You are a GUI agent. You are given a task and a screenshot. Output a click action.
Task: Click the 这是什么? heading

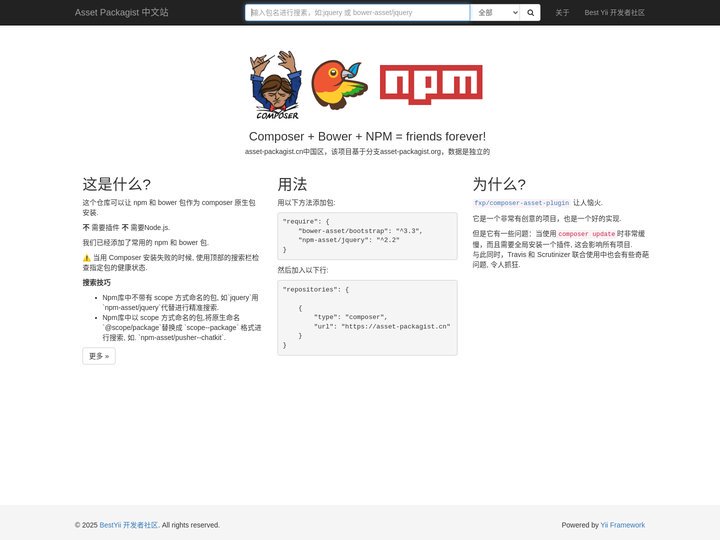(x=117, y=184)
